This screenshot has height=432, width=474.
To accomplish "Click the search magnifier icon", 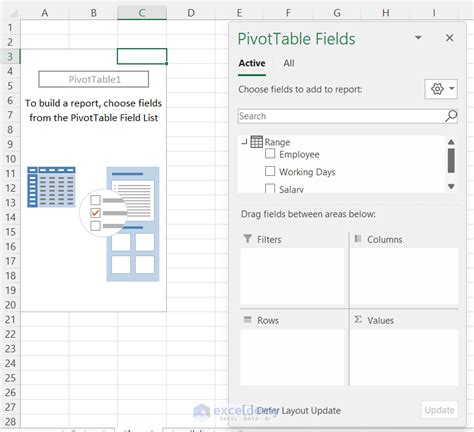I will (x=451, y=116).
